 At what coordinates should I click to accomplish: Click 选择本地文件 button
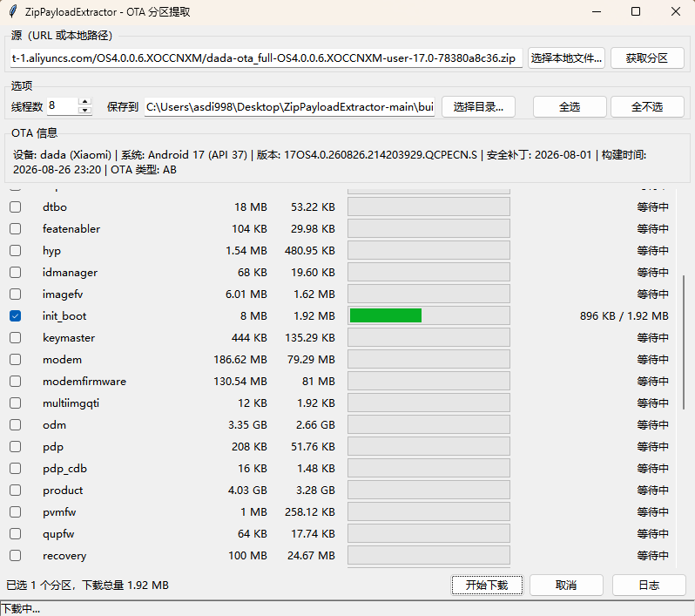point(566,58)
